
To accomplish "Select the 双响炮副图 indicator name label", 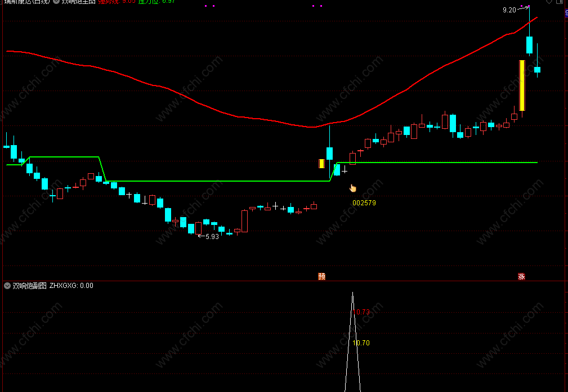I will (29, 286).
